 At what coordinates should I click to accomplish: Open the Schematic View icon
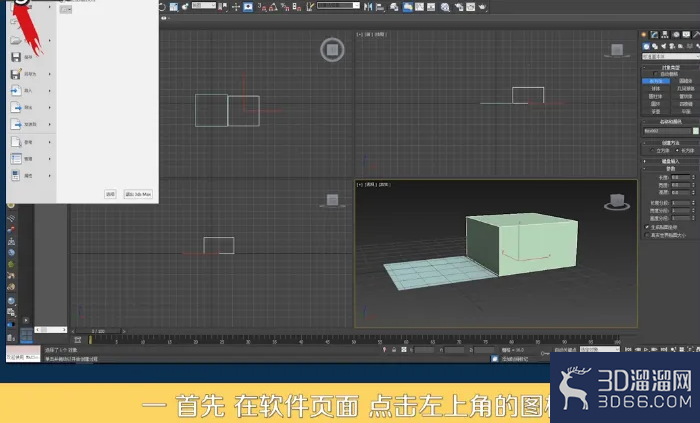click(x=431, y=7)
